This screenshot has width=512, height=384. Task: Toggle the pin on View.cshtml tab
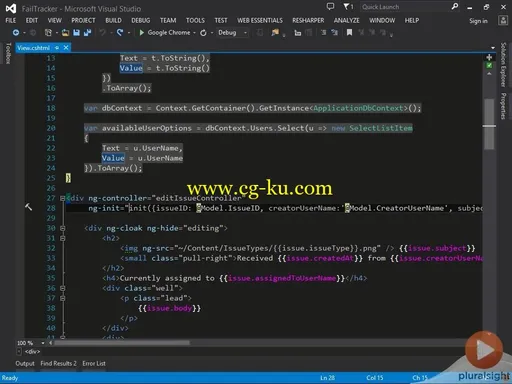(x=57, y=48)
